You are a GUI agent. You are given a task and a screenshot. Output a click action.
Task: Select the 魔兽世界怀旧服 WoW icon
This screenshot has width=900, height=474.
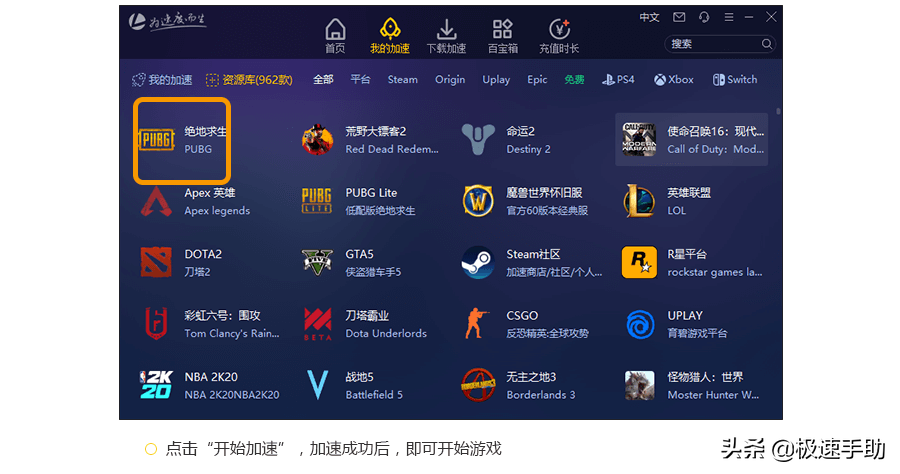tap(478, 201)
